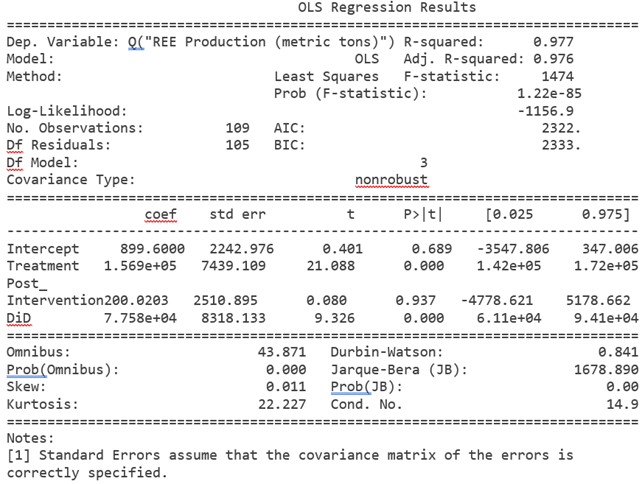The height and width of the screenshot is (484, 642).
Task: Click the nonrobust covariance type text
Action: click(391, 180)
